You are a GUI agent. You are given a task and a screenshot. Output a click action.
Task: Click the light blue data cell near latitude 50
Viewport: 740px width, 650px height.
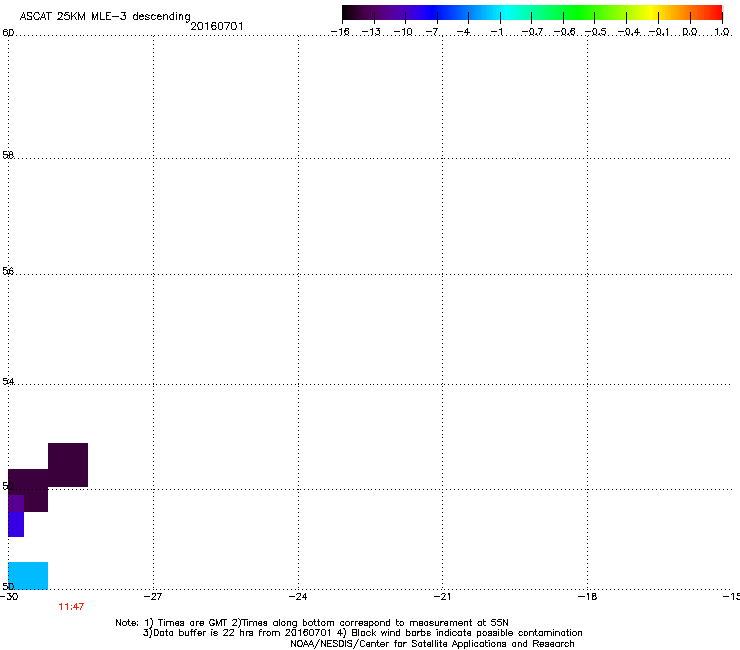pos(28,575)
